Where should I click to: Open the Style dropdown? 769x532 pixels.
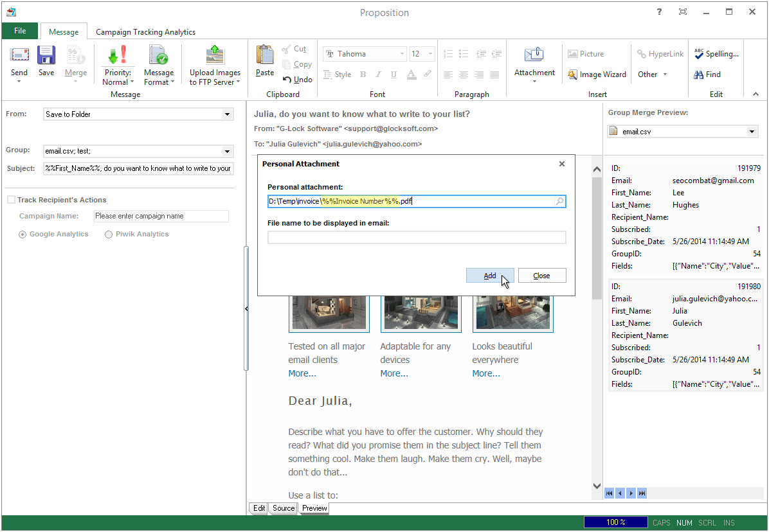coord(338,75)
